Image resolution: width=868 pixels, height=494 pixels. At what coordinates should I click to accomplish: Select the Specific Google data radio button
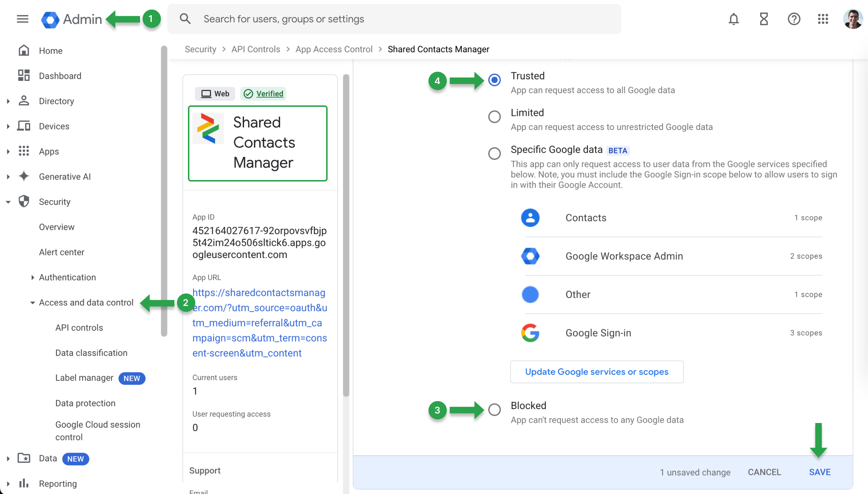coord(494,153)
